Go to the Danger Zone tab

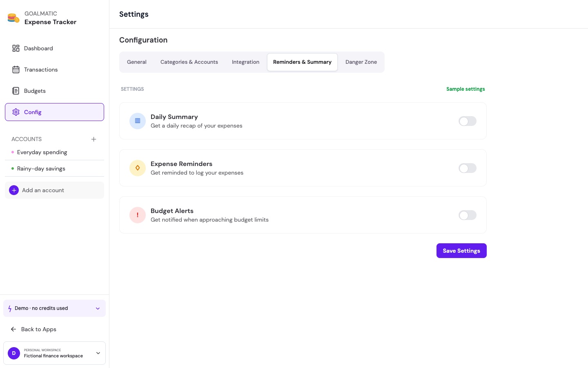361,62
